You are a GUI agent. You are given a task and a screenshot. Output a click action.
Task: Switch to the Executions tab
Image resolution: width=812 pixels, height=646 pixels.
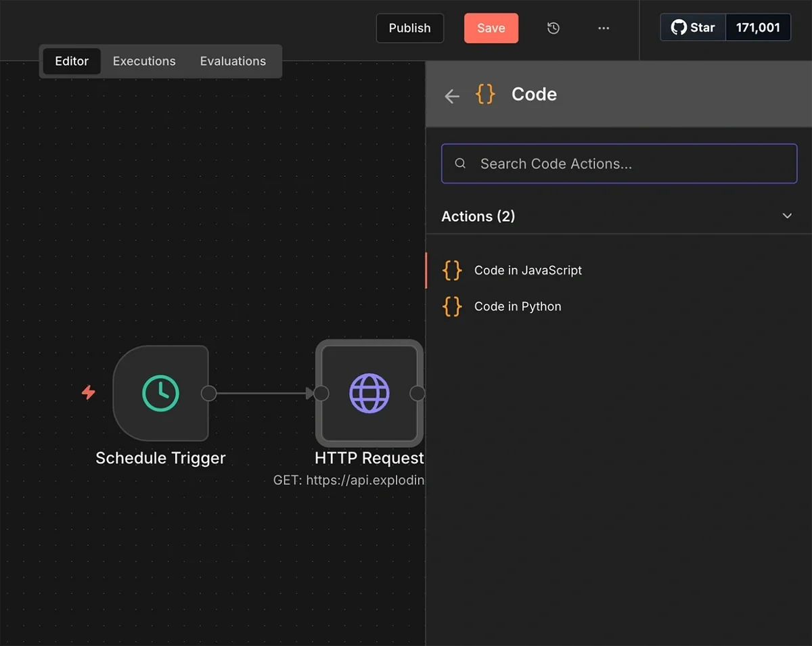[144, 61]
